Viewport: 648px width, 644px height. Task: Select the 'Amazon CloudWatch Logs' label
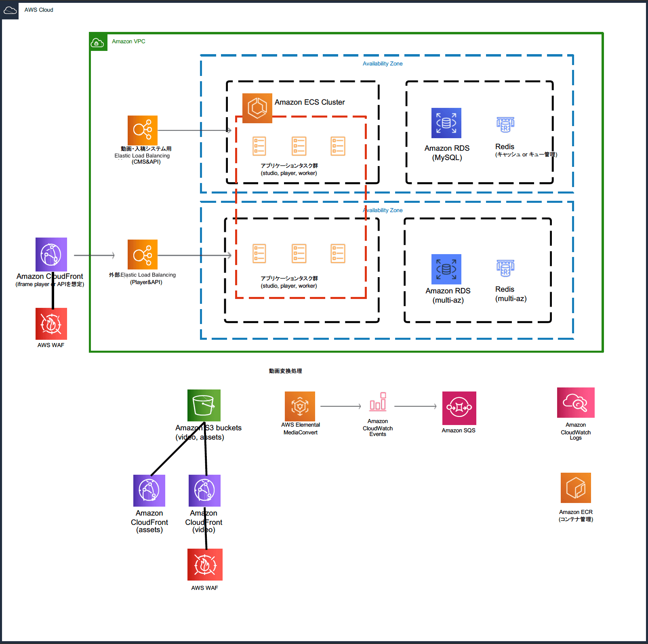tap(576, 431)
